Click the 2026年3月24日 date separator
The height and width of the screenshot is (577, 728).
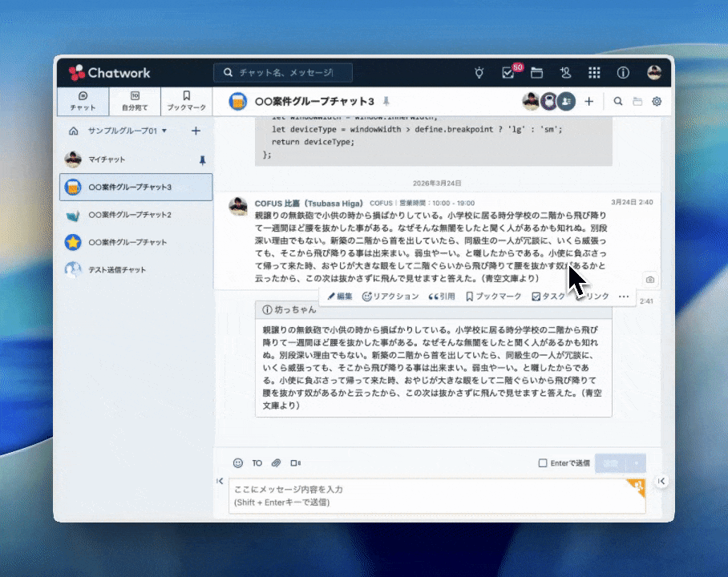(437, 184)
